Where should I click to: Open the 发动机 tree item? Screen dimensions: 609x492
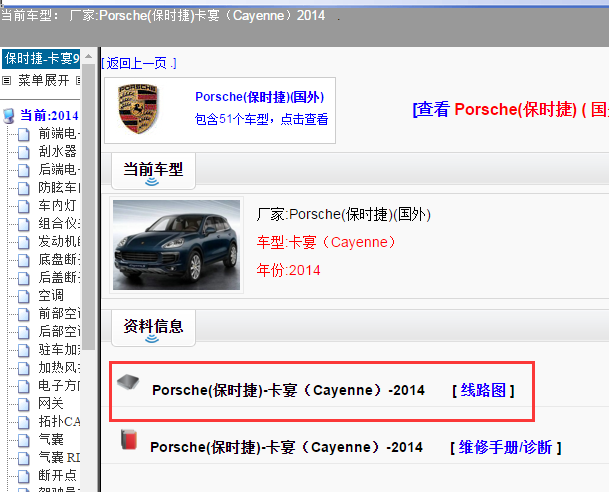59,242
